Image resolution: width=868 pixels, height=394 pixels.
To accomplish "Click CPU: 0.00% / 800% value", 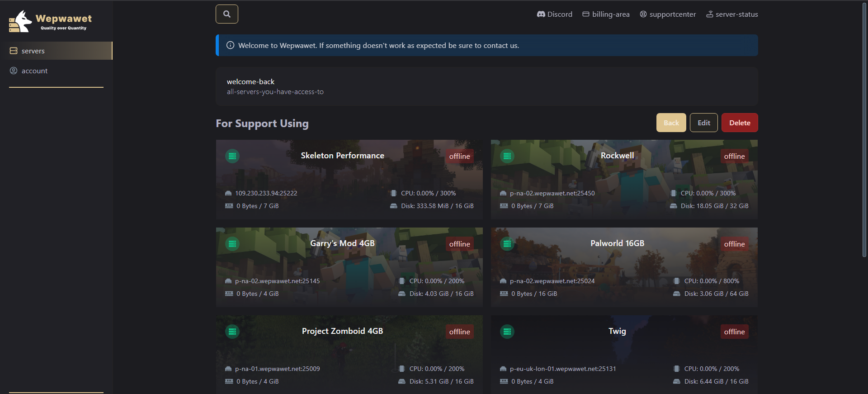I will click(x=712, y=281).
